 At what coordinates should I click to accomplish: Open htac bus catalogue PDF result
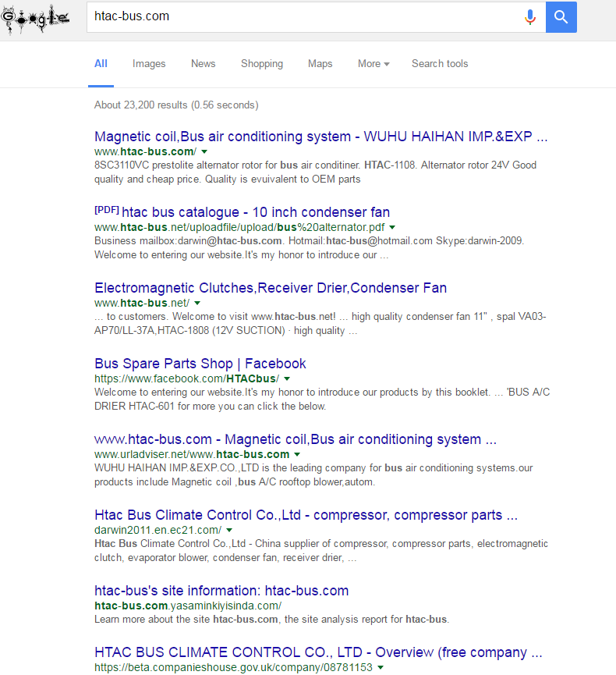click(x=256, y=212)
